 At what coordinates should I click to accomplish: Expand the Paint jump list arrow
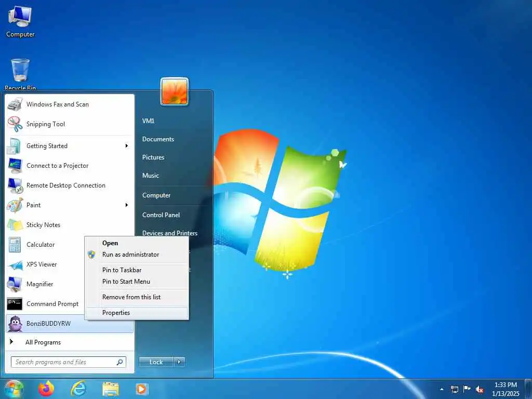point(127,205)
